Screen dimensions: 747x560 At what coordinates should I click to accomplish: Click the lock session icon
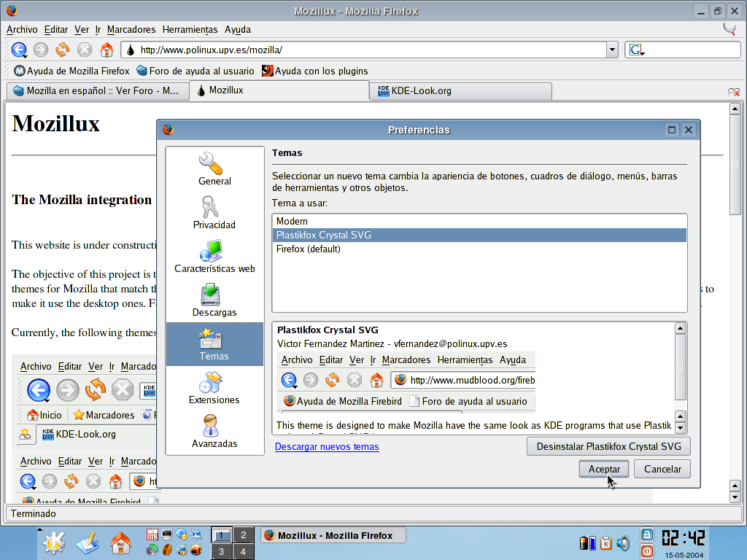coord(647,534)
